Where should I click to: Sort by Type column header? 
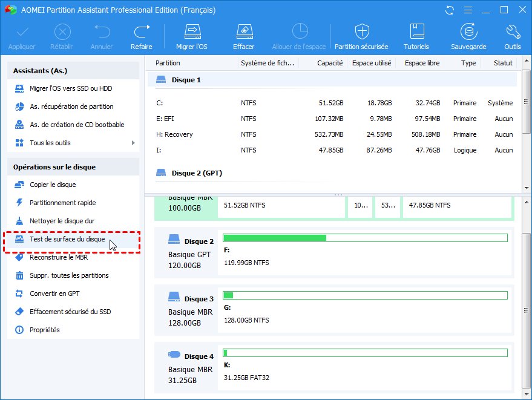tap(462, 63)
